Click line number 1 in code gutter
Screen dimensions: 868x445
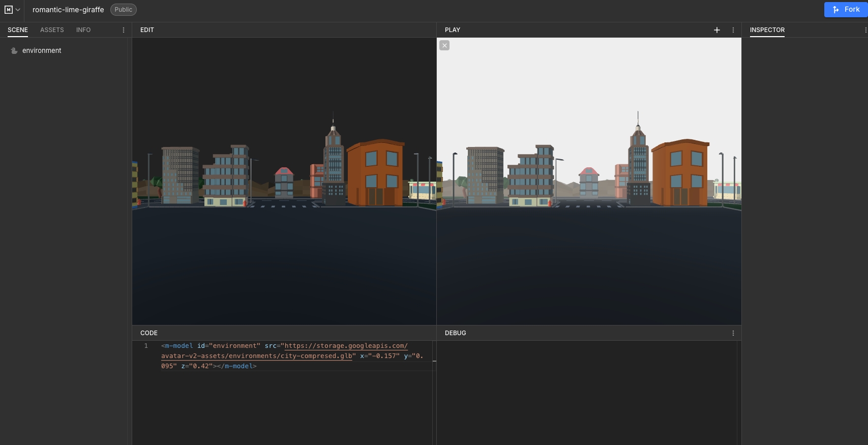pyautogui.click(x=146, y=346)
